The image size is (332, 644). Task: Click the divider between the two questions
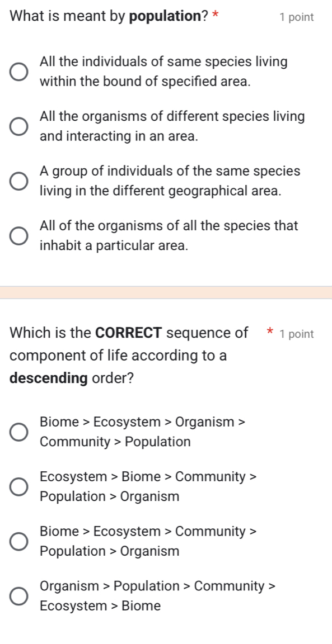click(166, 291)
